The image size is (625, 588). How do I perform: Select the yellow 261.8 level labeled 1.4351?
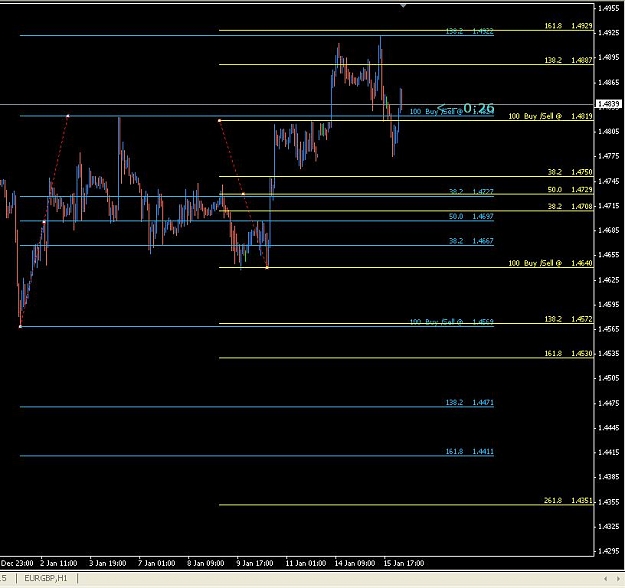tap(568, 500)
